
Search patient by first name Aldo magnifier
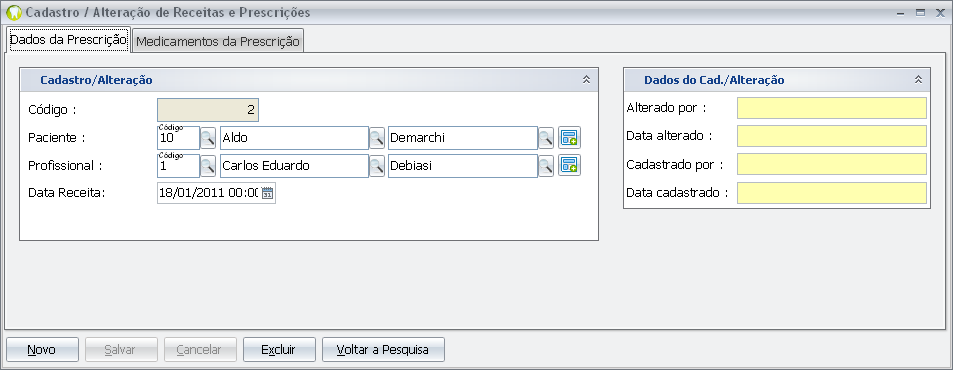coord(377,138)
